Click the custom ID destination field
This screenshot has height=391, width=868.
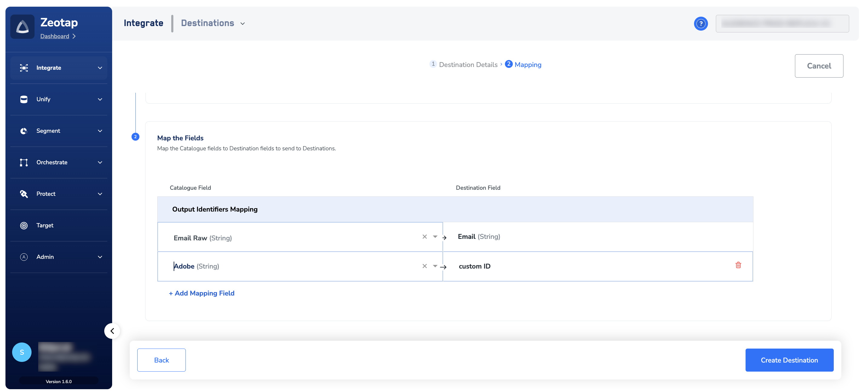(474, 266)
